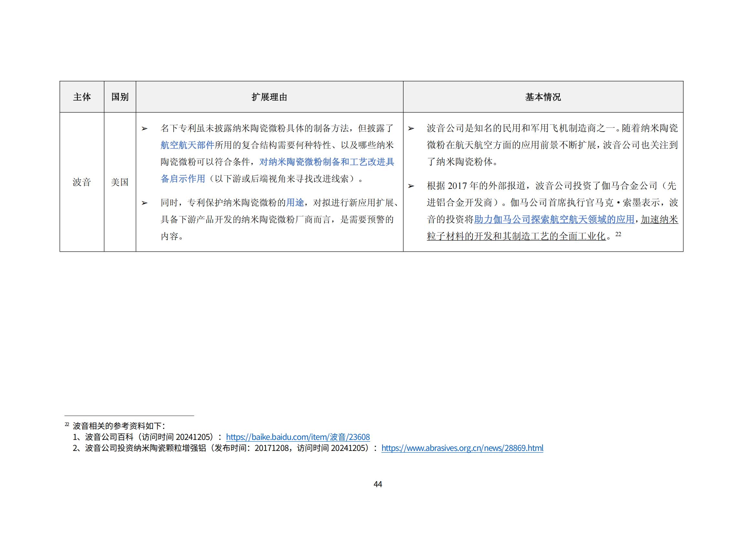
Task: Click the footnote marker 22 at bottom left
Action: tap(67, 424)
